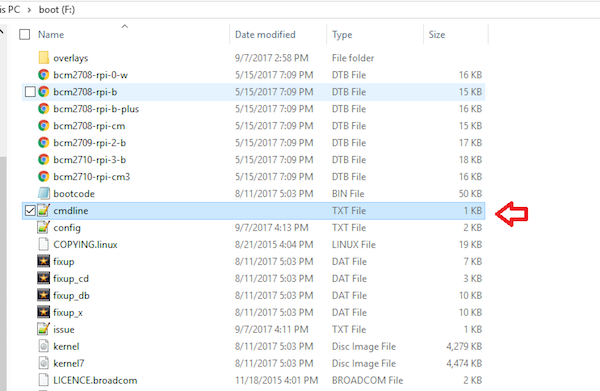This screenshot has height=391, width=600.
Task: Sort files by Type column header
Action: pos(342,35)
